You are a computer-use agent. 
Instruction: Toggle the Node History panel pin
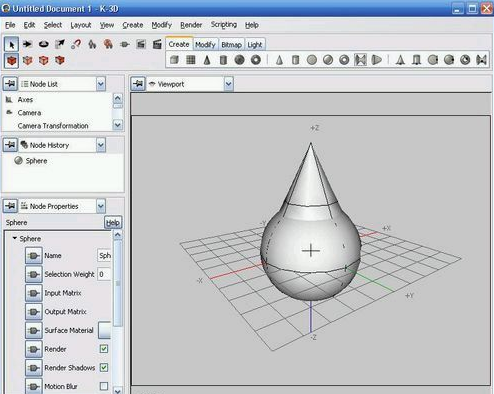[11, 145]
